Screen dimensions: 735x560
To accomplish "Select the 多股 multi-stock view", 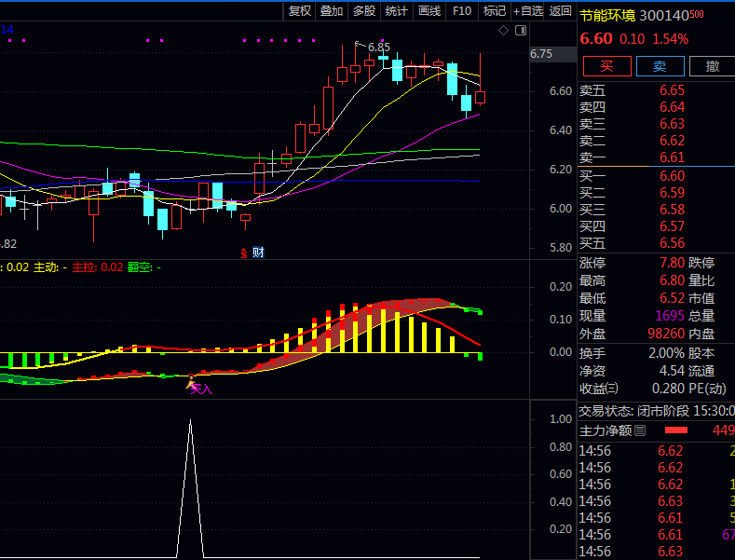I will point(364,11).
